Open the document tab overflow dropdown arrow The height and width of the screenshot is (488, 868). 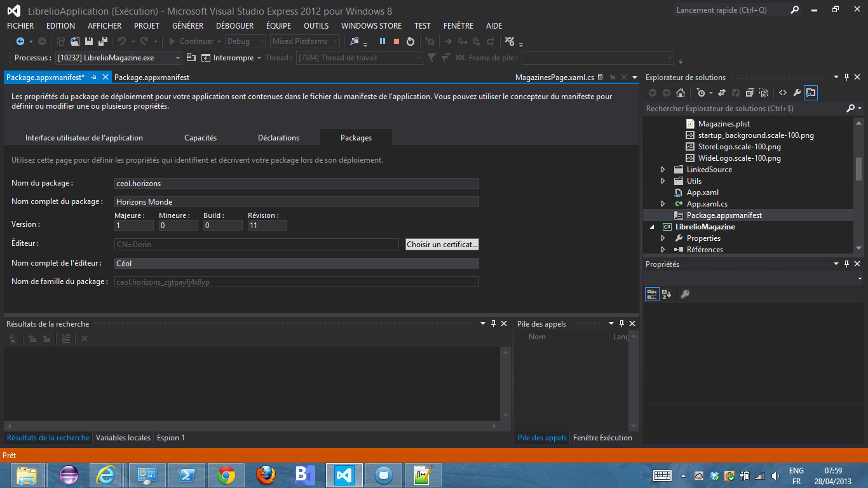click(x=634, y=77)
